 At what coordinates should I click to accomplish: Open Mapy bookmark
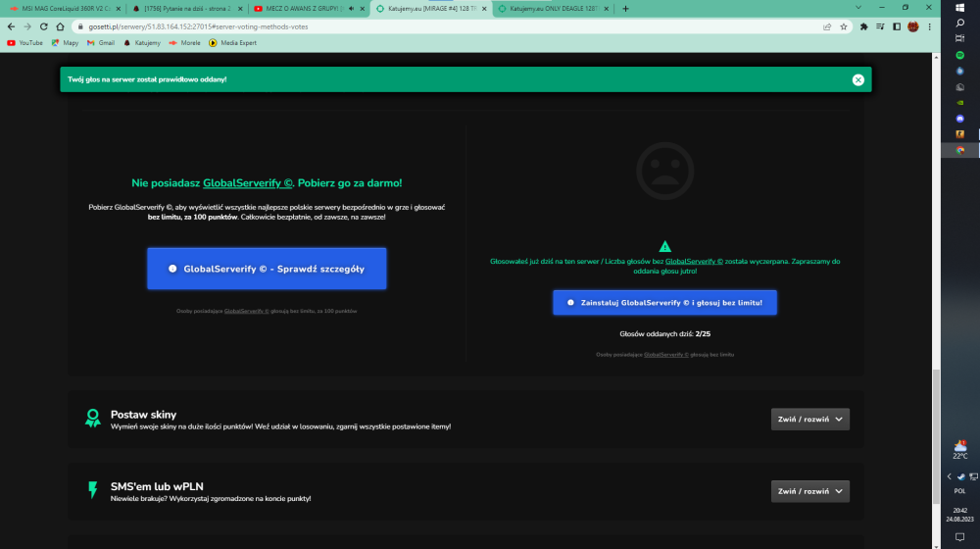(x=65, y=43)
